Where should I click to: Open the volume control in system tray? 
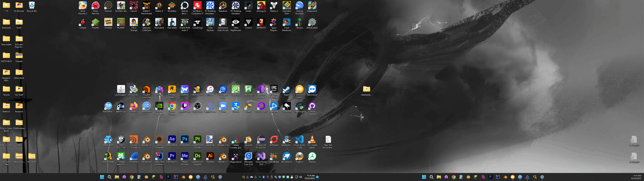click(x=301, y=177)
